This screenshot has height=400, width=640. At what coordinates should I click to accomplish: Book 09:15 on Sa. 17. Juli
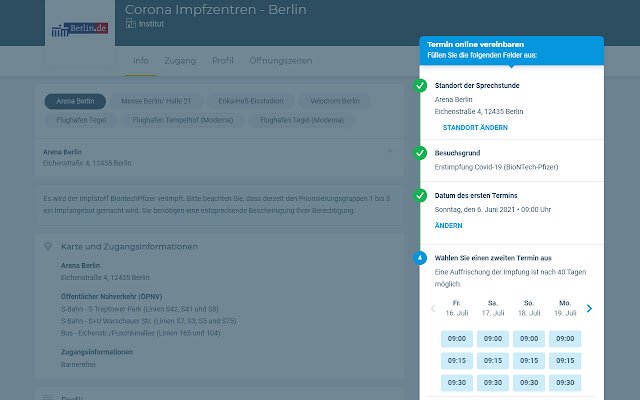point(493,361)
